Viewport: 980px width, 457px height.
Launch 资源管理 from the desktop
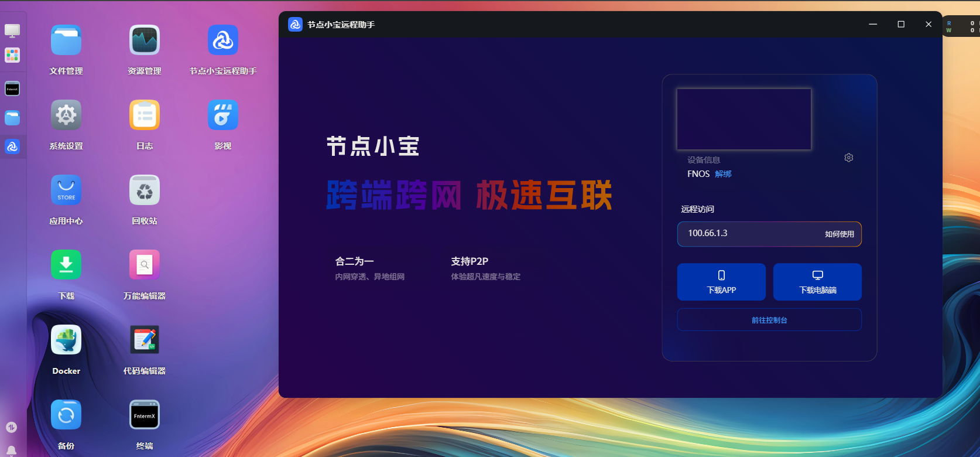point(145,40)
